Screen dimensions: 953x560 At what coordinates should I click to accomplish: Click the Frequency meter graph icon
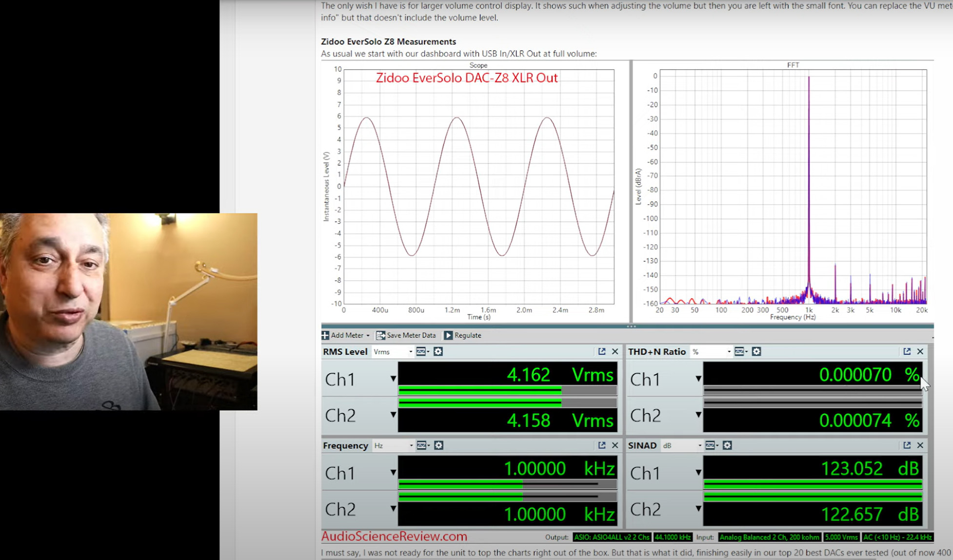point(422,445)
